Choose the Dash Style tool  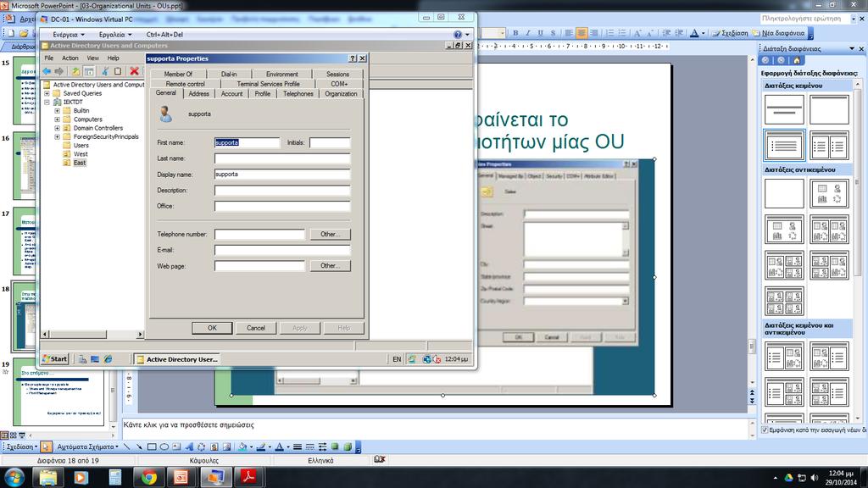310,446
